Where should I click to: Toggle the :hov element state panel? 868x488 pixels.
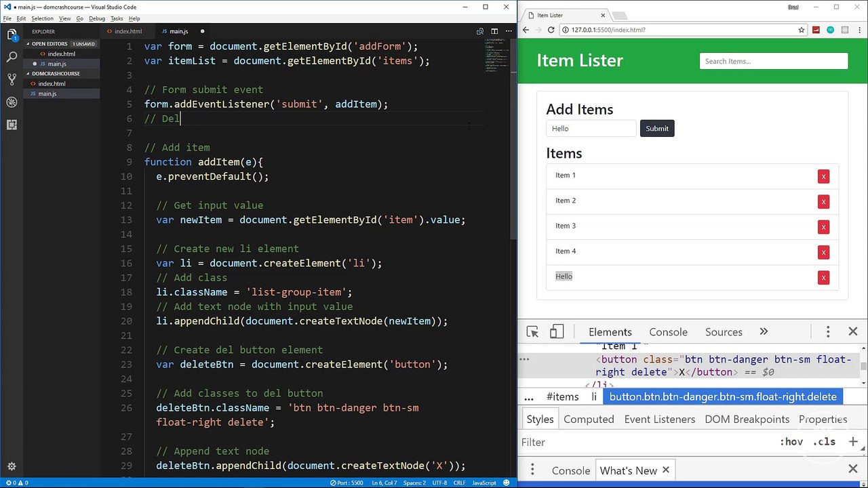(x=791, y=442)
